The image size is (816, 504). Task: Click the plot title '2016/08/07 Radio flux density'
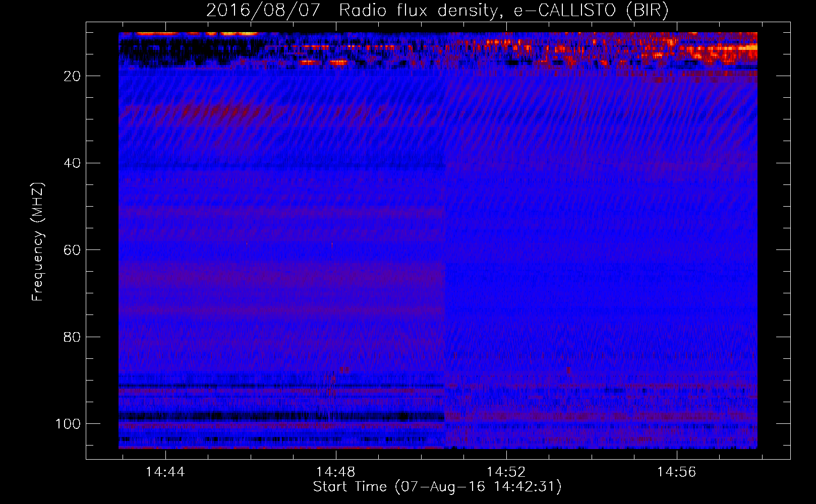[437, 11]
